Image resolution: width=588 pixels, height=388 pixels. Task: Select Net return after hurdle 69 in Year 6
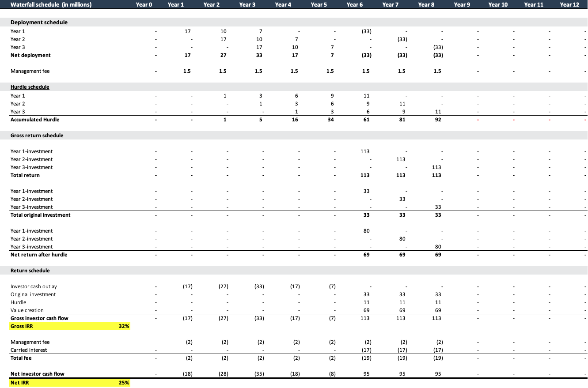coord(366,255)
